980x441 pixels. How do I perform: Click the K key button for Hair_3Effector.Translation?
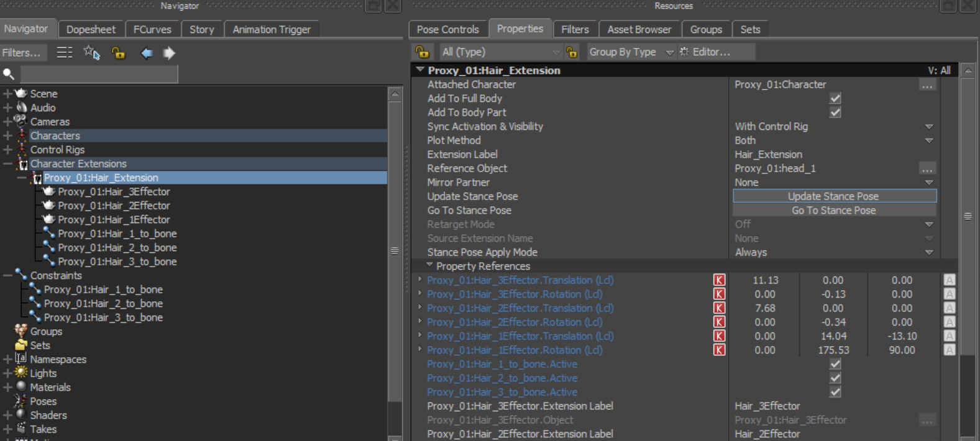pos(719,280)
